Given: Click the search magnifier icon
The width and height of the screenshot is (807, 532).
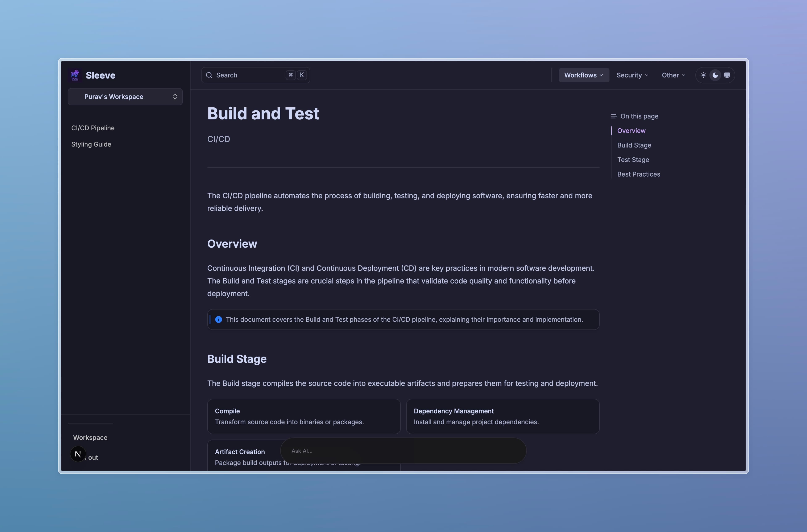Looking at the screenshot, I should (209, 75).
